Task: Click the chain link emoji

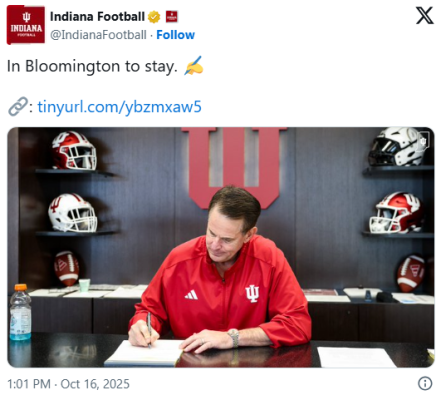Action: coord(17,107)
